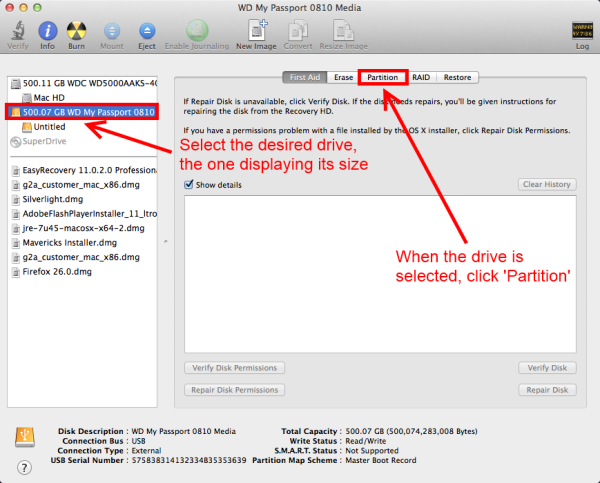
Task: Click the window title WD My Passport 0810 Media
Action: pyautogui.click(x=299, y=8)
